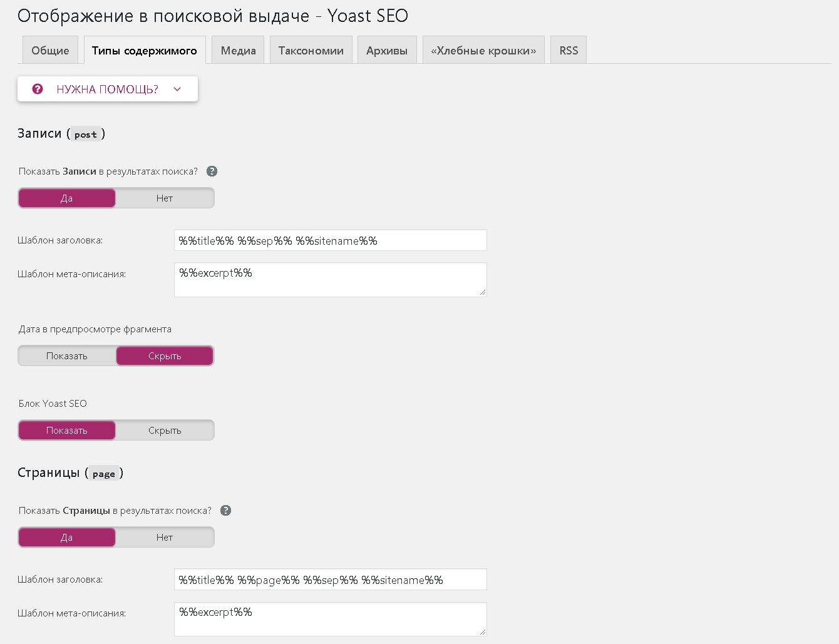Click the Записи title template input field
Image resolution: width=839 pixels, height=644 pixels.
[x=331, y=240]
